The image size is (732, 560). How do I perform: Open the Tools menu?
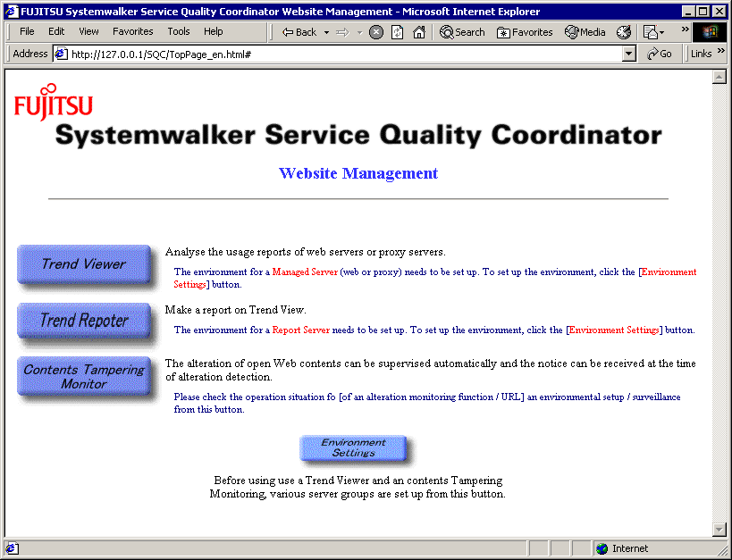[x=179, y=31]
